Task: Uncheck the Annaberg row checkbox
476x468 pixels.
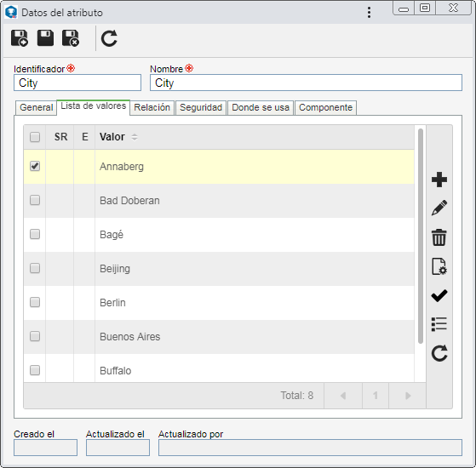Action: click(35, 166)
